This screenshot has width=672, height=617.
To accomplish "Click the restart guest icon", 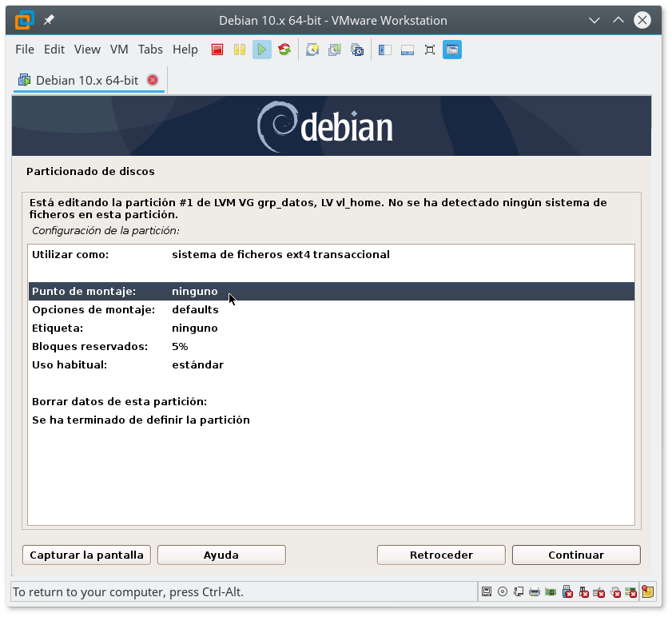I will pyautogui.click(x=284, y=50).
